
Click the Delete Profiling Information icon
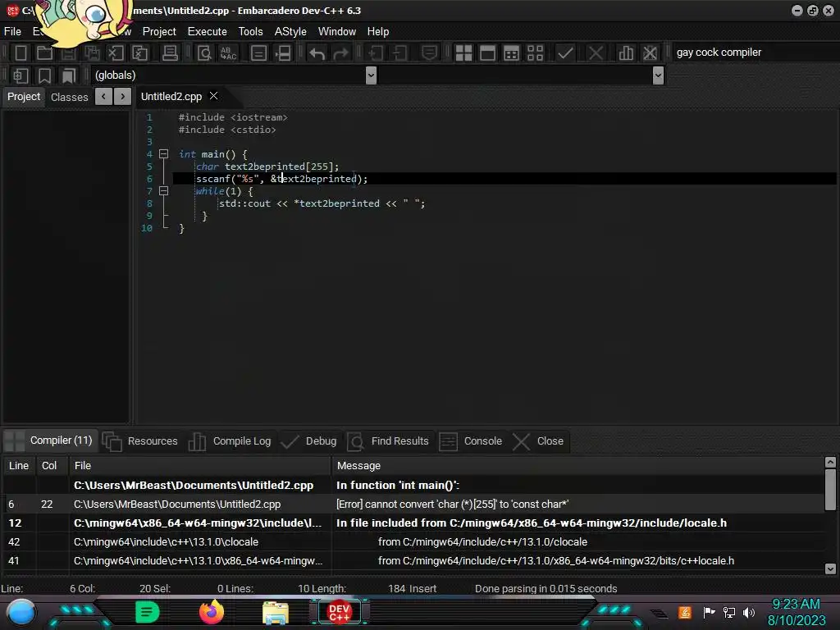[x=650, y=52]
